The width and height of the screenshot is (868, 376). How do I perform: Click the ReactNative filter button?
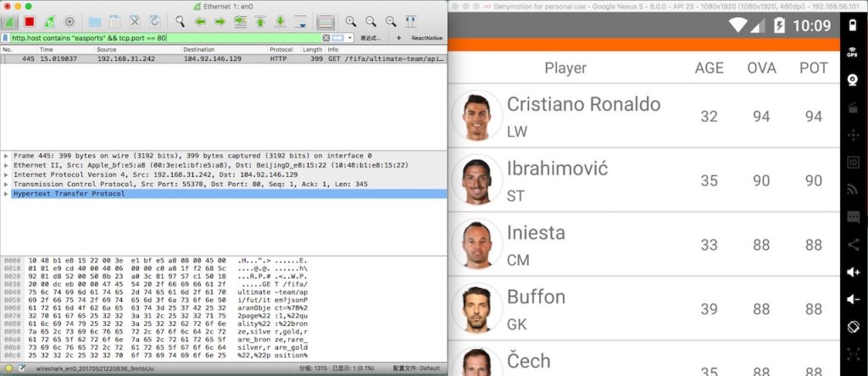426,38
